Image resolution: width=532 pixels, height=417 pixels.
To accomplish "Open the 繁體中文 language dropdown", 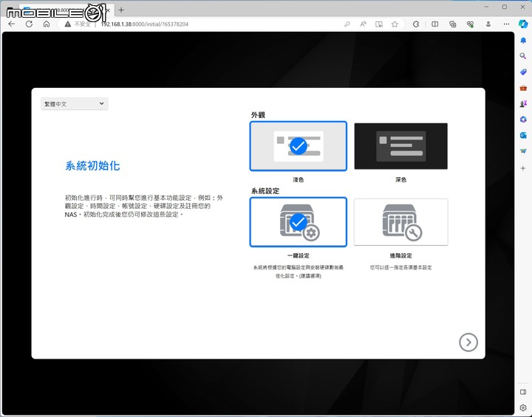I will [75, 104].
